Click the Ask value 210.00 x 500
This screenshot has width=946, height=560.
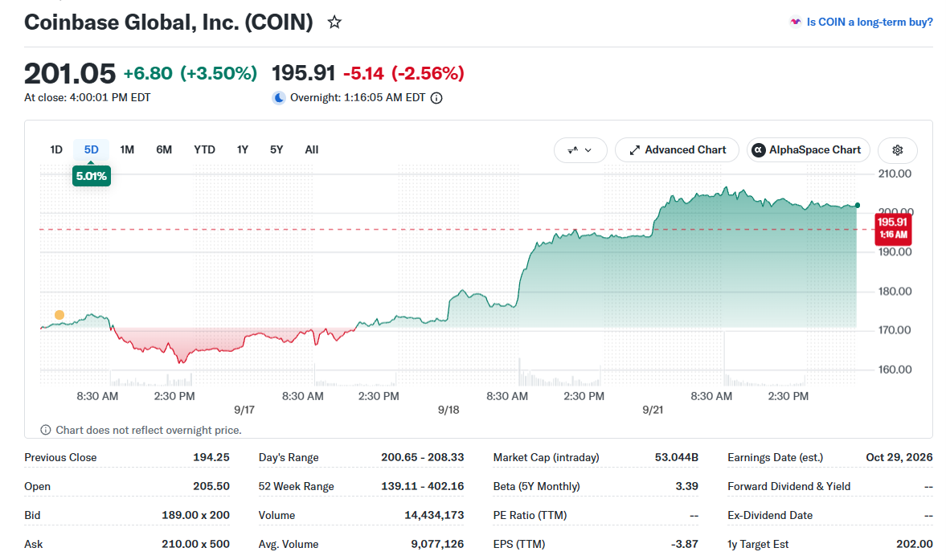(x=195, y=544)
